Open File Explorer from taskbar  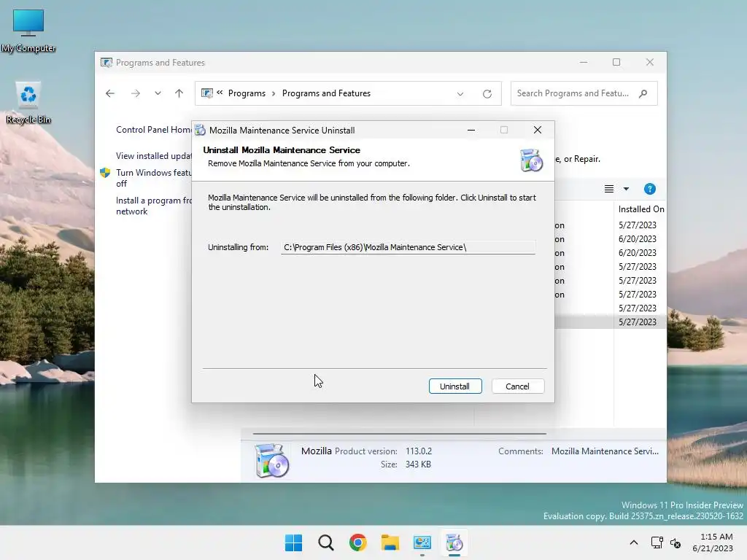pyautogui.click(x=390, y=542)
